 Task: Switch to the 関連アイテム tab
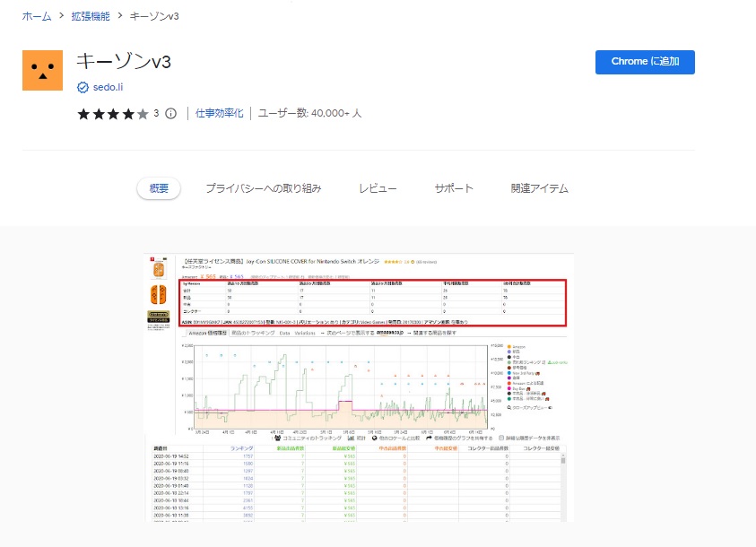[x=540, y=188]
